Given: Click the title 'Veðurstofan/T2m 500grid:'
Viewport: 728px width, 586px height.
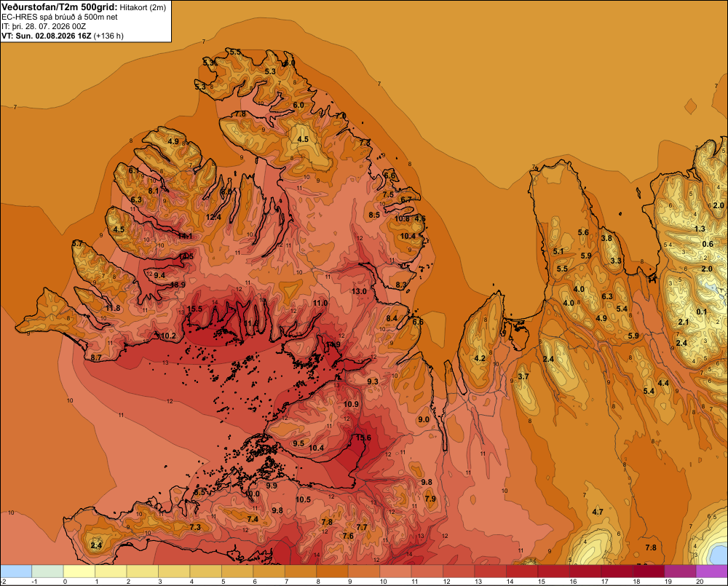Looking at the screenshot, I should (x=60, y=7).
